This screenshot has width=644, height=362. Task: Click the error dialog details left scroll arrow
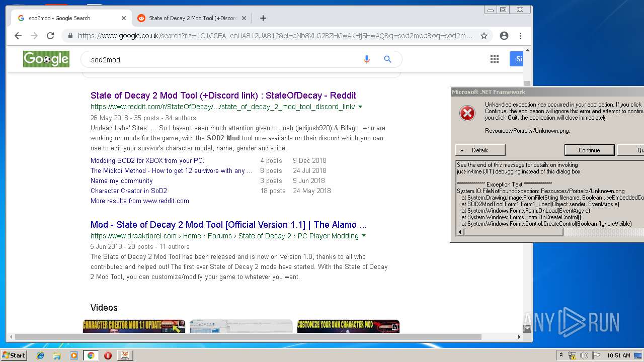point(460,232)
